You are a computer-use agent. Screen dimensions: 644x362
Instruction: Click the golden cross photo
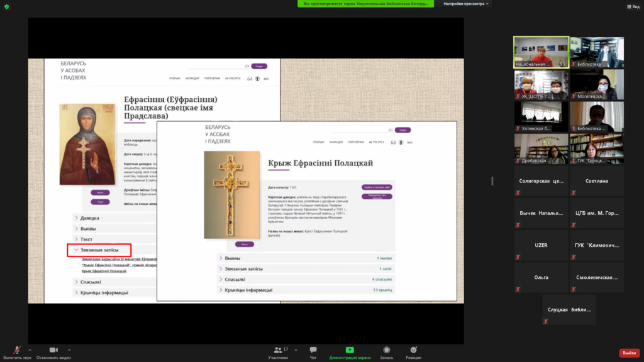pyautogui.click(x=232, y=195)
